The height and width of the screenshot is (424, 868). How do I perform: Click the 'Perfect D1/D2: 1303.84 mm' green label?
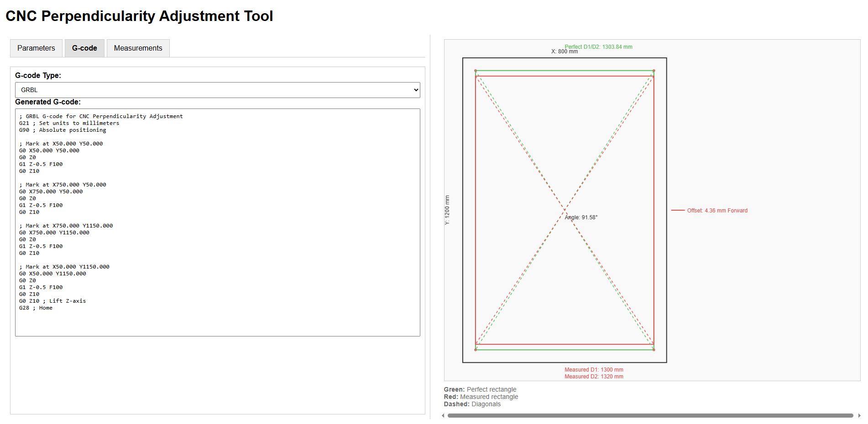click(x=598, y=47)
